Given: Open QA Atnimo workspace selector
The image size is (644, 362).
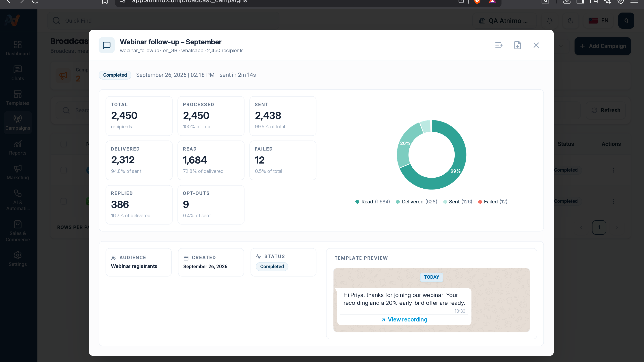Looking at the screenshot, I should pyautogui.click(x=504, y=21).
